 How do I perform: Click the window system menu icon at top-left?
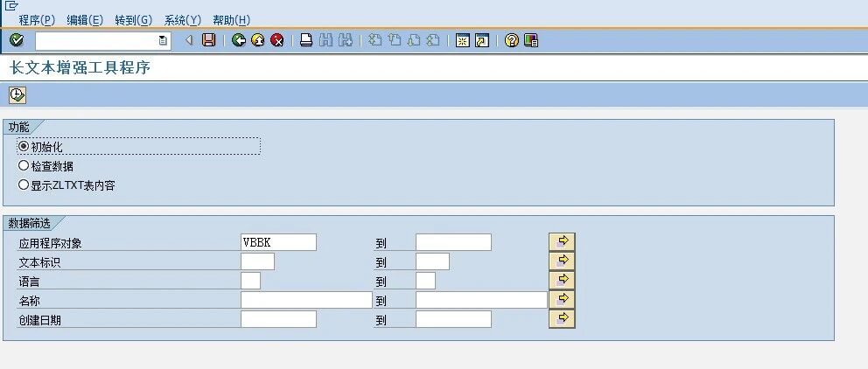[x=11, y=5]
